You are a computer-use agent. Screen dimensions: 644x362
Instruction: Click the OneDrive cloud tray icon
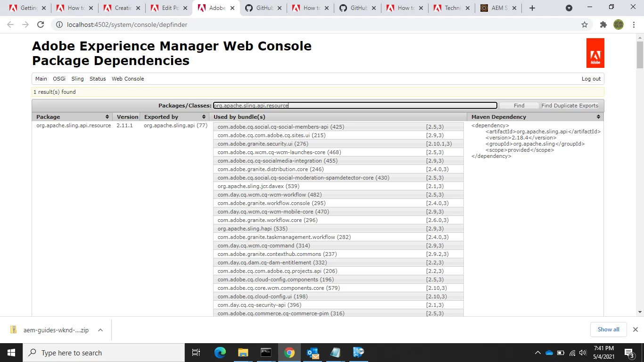[x=549, y=353]
